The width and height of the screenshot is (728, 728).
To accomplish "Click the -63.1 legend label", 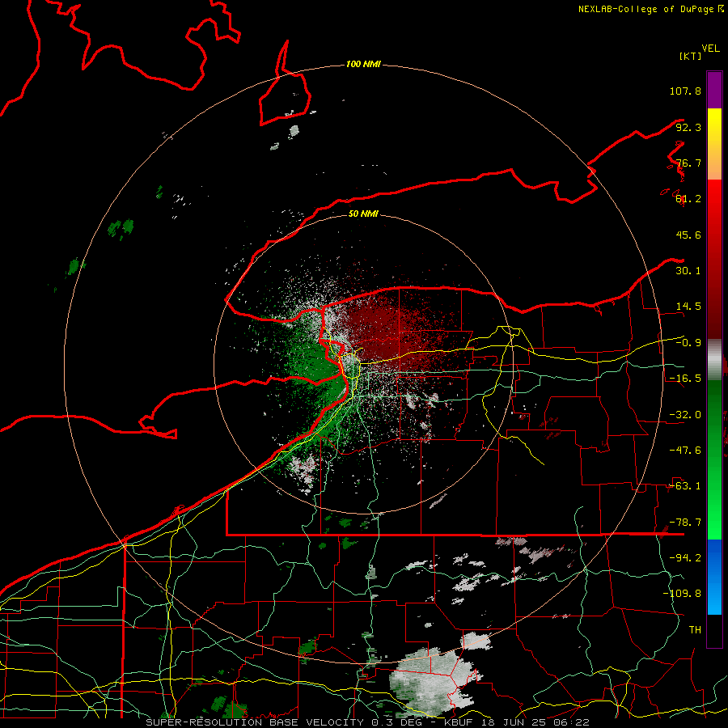I will pyautogui.click(x=685, y=486).
